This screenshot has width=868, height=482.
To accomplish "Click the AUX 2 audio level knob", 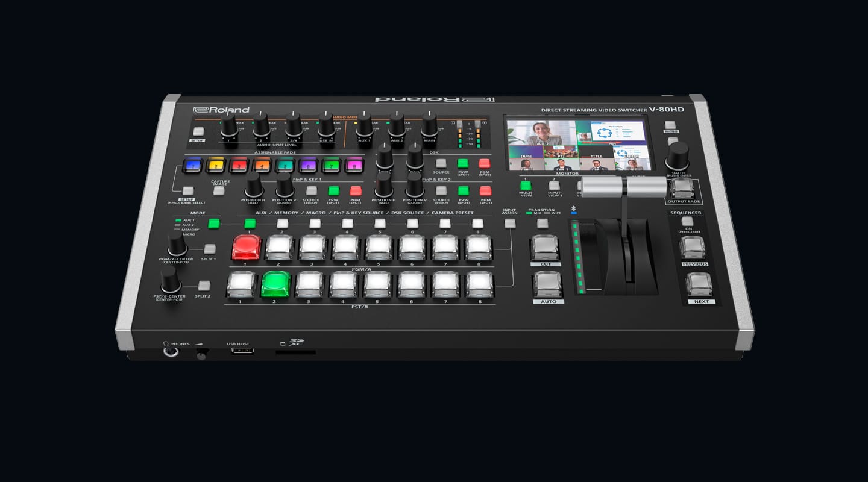I will click(x=396, y=126).
